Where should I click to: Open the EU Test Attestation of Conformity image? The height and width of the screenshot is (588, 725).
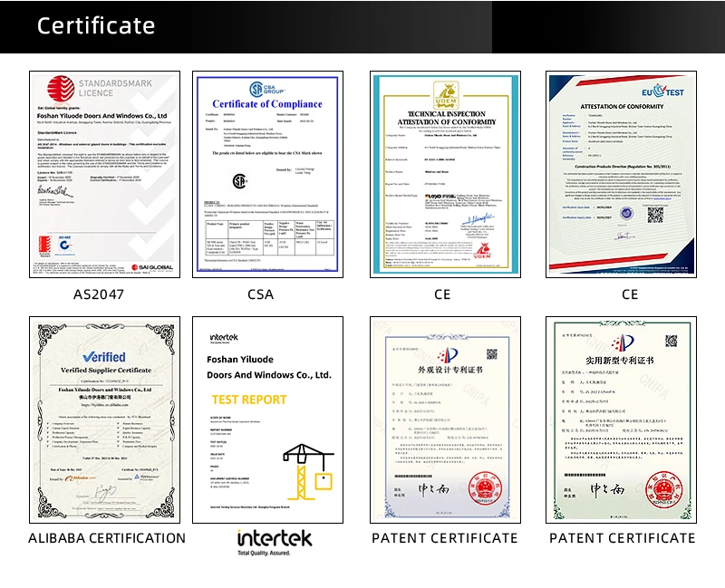coord(621,174)
